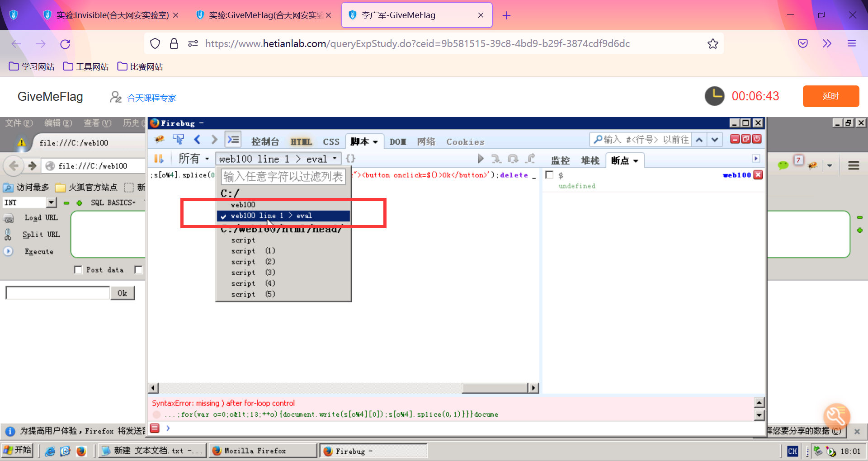Click the Execute label in HackBar
Image resolution: width=868 pixels, height=461 pixels.
pos(39,252)
